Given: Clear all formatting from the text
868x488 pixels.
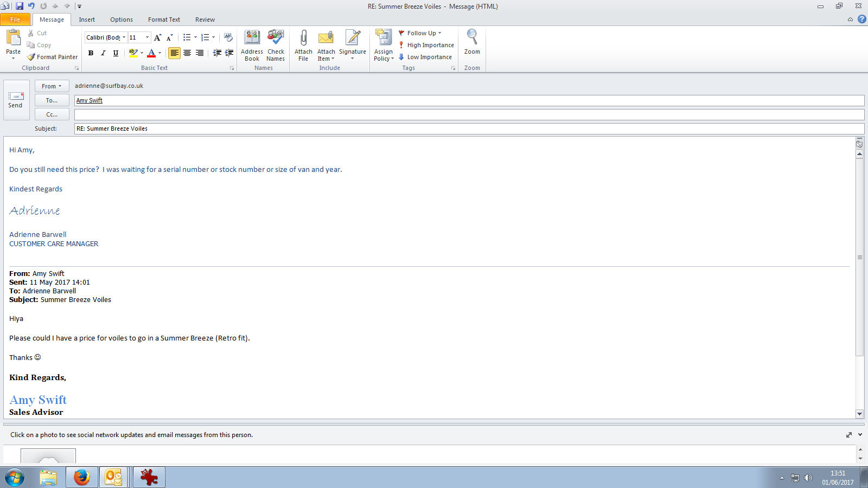Looking at the screenshot, I should pos(228,37).
